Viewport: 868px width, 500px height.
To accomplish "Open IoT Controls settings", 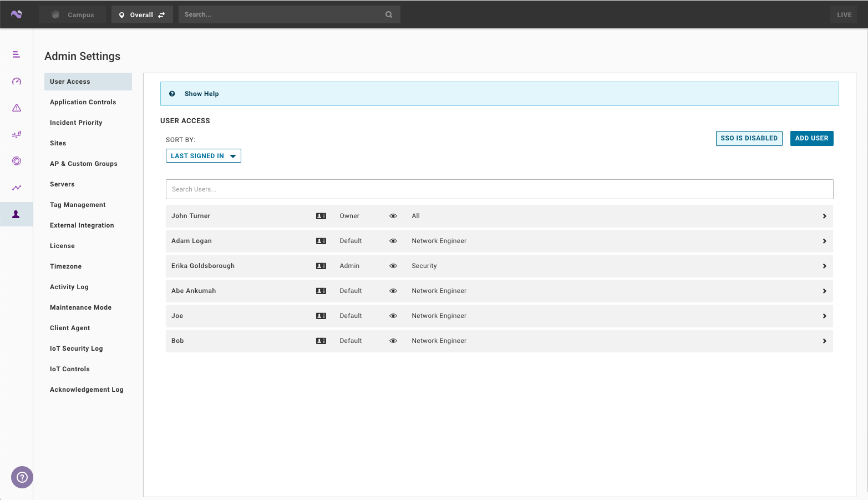I will click(70, 369).
